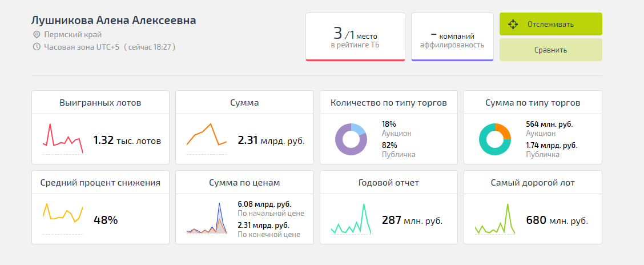This screenshot has width=644, height=265.
Task: Click the orange sparkline in the Сумма card
Action: coord(207,137)
